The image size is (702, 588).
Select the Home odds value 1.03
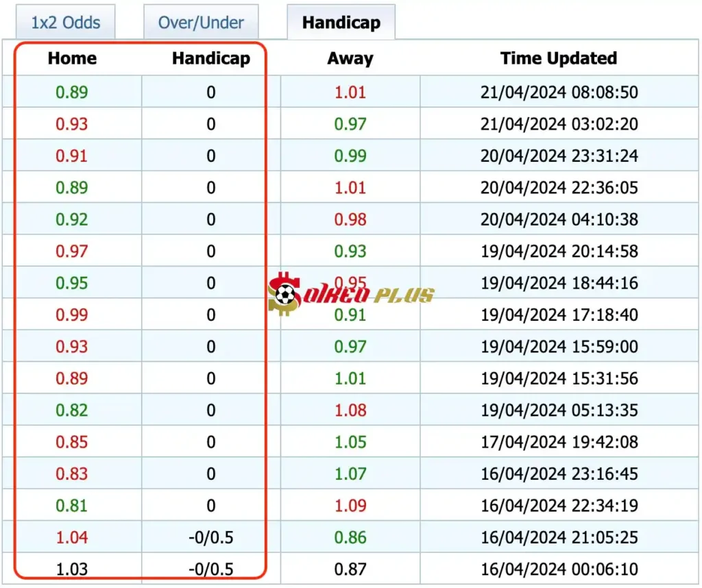point(72,569)
